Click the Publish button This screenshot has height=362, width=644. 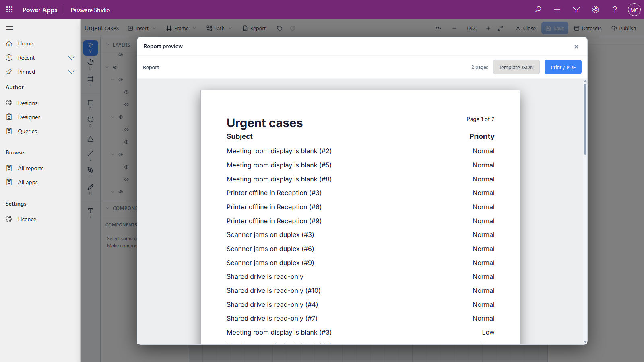click(624, 28)
